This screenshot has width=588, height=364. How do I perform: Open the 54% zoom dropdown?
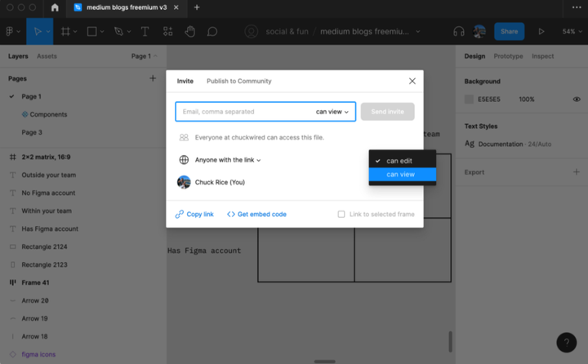569,32
